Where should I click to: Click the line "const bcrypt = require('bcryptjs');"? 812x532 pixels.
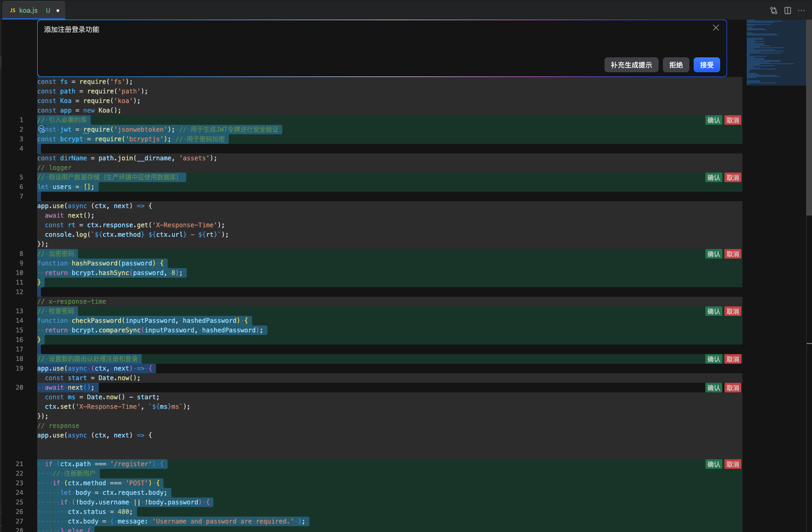(104, 139)
